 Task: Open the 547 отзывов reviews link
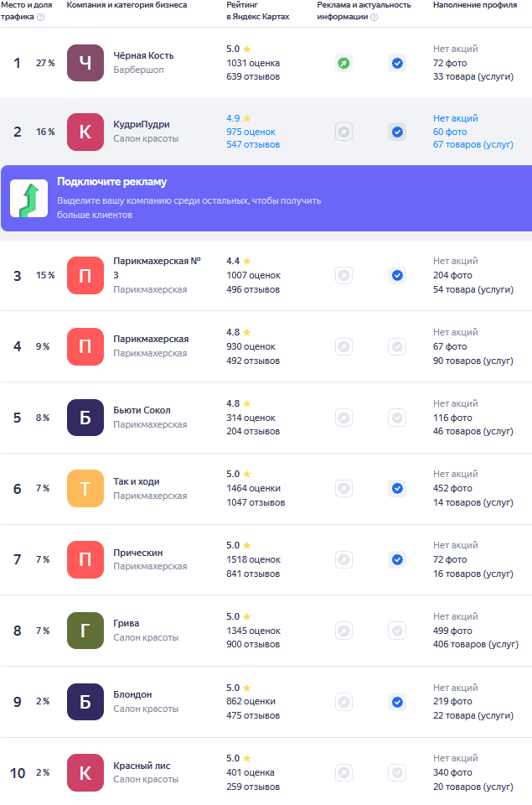point(253,145)
